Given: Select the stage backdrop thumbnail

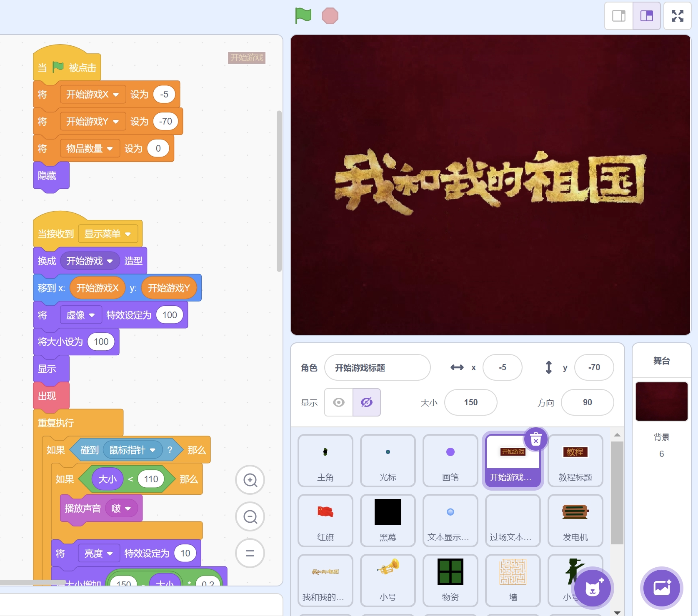Looking at the screenshot, I should point(661,402).
